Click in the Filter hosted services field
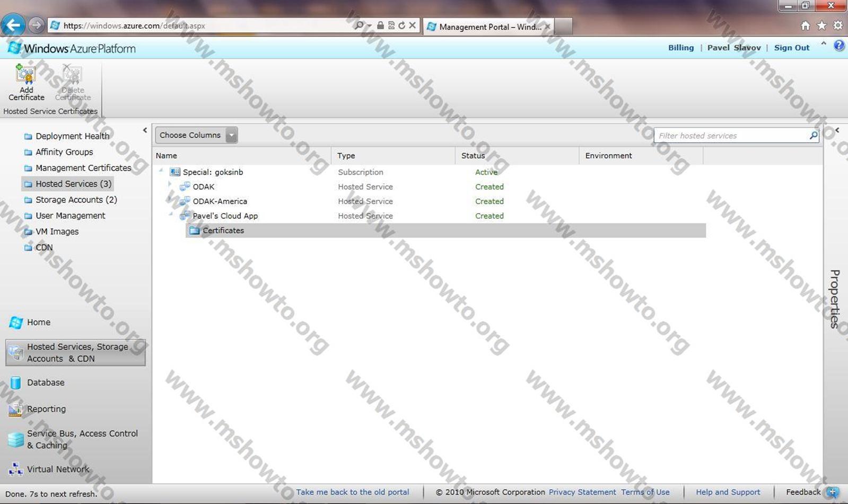 [x=731, y=136]
